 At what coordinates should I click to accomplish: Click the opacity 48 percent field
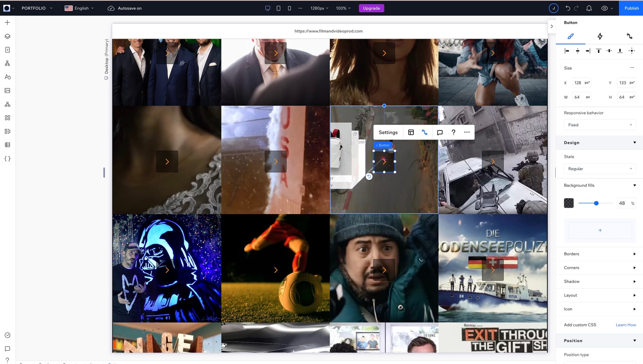coord(626,203)
